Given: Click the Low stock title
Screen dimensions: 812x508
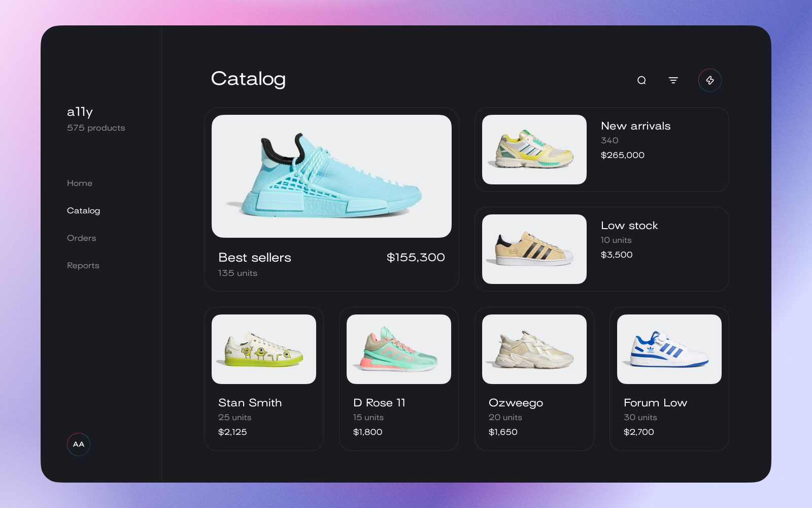Looking at the screenshot, I should 629,226.
